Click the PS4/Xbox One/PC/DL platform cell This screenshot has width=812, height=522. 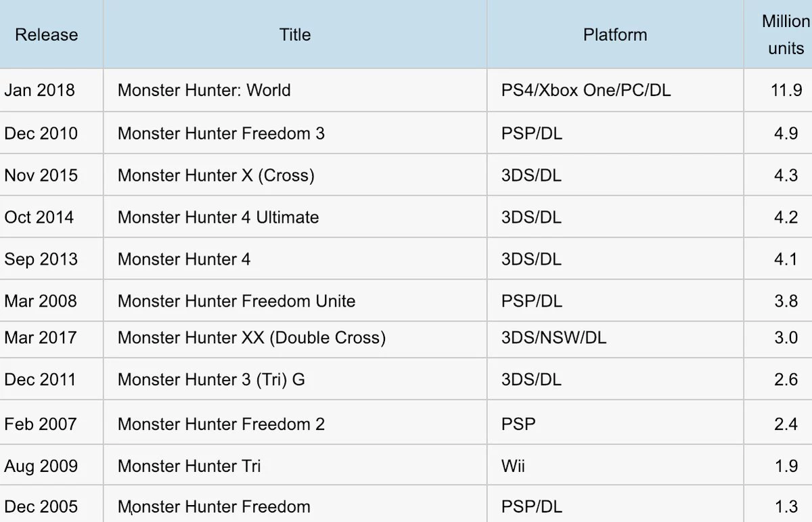615,90
